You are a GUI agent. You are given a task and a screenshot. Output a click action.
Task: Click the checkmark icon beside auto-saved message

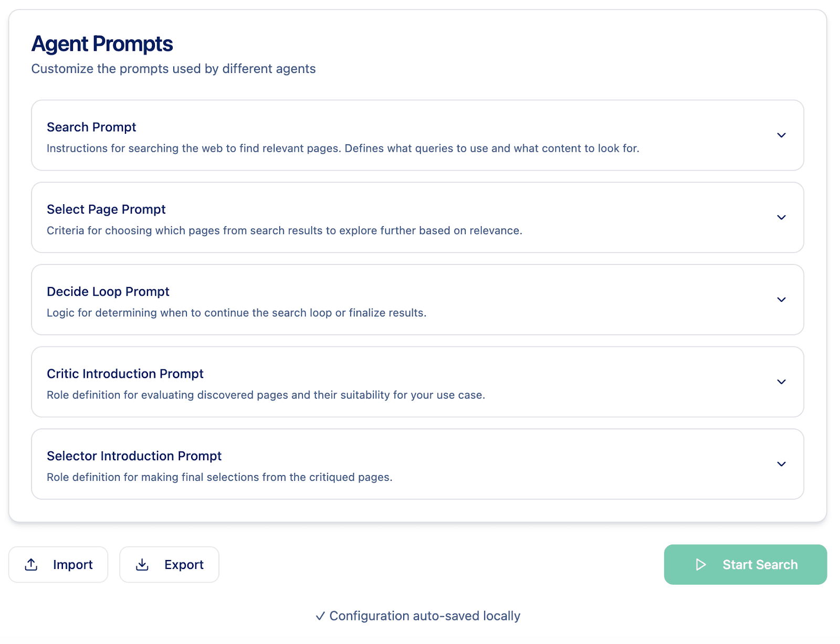[320, 616]
